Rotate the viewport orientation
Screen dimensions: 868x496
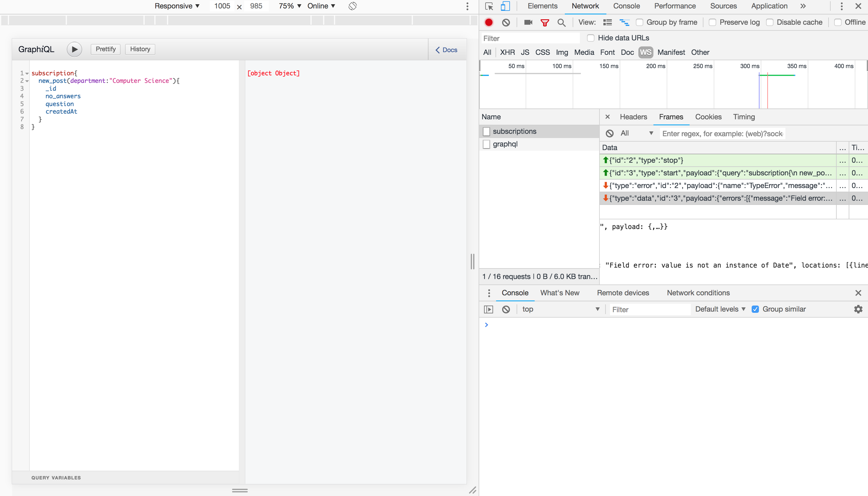tap(353, 6)
